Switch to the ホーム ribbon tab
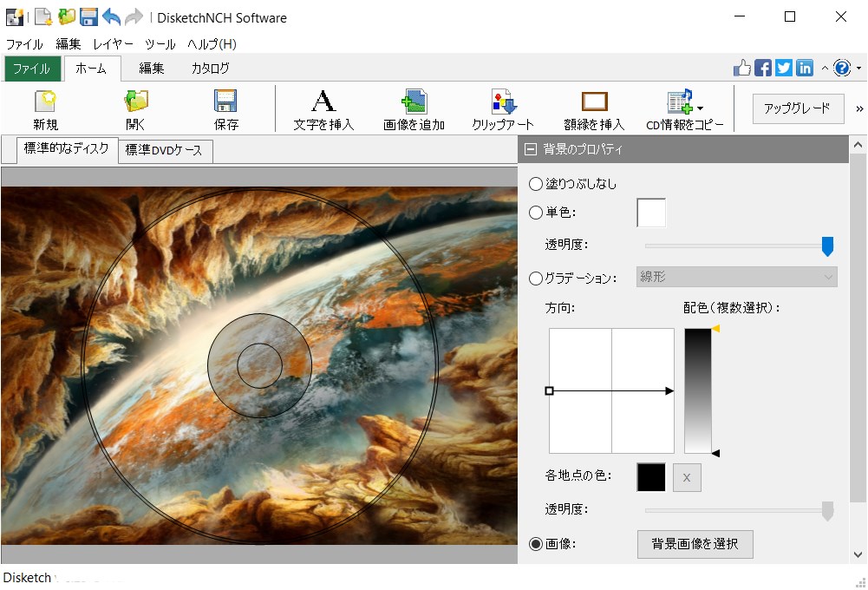The image size is (868, 590). [x=91, y=69]
